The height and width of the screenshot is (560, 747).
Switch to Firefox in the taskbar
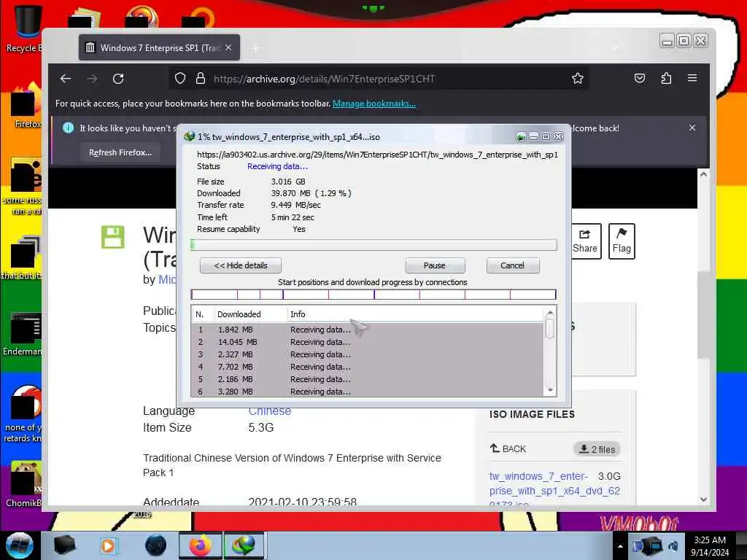coord(201,545)
